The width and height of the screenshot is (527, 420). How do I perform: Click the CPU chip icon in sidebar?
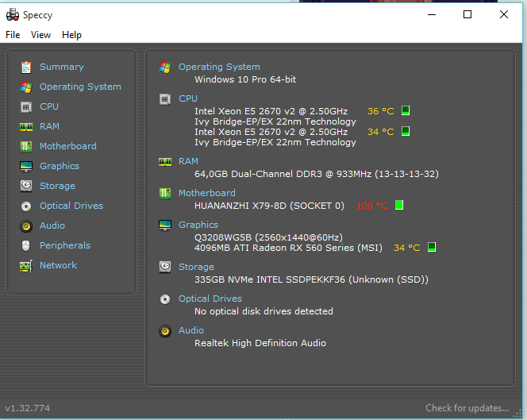(x=26, y=107)
